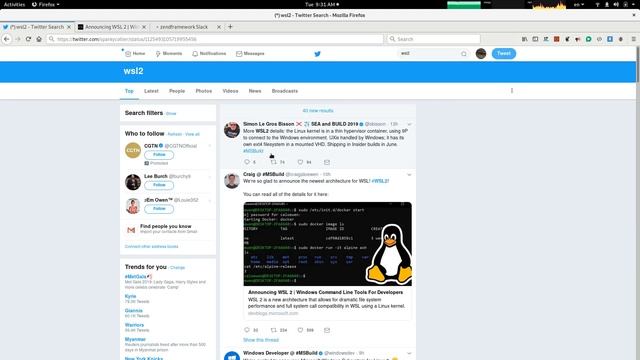The image size is (640, 360).
Task: Expand options caret on Windows Developer tweet
Action: pyautogui.click(x=409, y=353)
